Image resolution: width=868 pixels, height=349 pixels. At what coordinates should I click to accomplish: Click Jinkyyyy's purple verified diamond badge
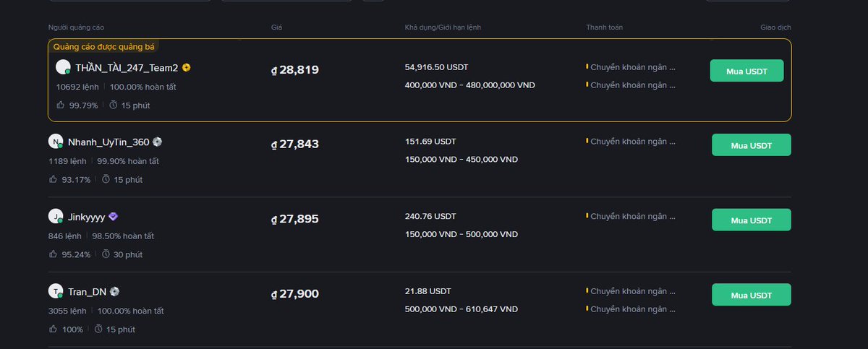113,217
